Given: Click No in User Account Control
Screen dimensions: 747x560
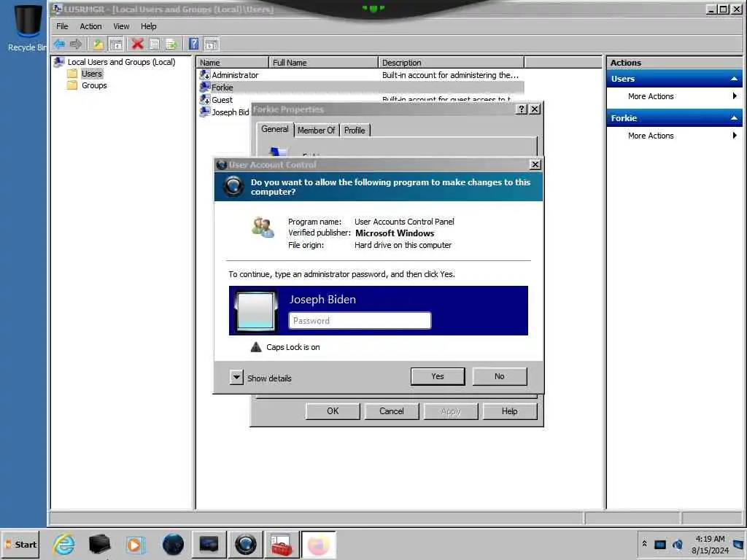Looking at the screenshot, I should 499,376.
